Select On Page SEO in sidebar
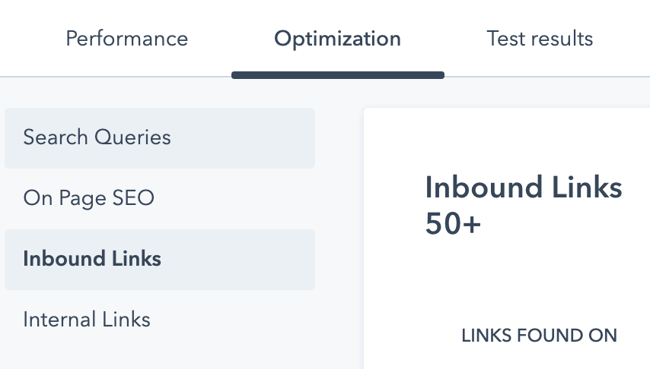Screen dimensions: 650x369 (x=89, y=198)
